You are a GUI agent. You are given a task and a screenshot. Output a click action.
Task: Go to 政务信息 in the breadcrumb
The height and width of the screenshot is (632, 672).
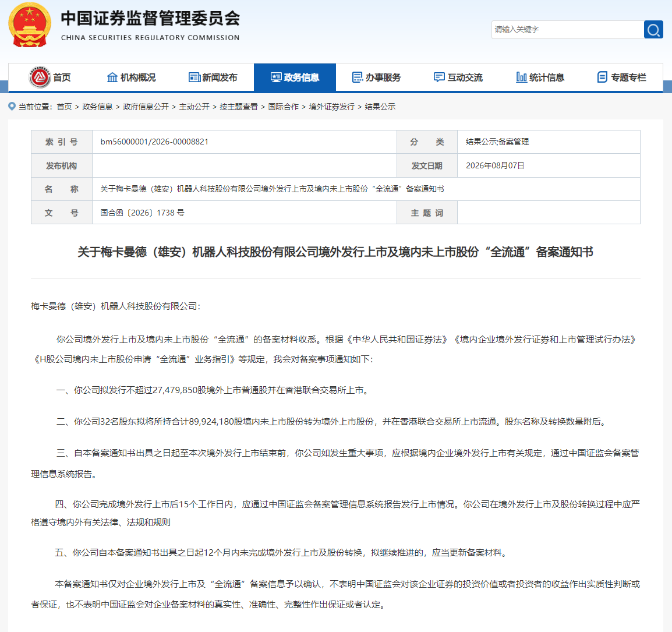click(97, 107)
